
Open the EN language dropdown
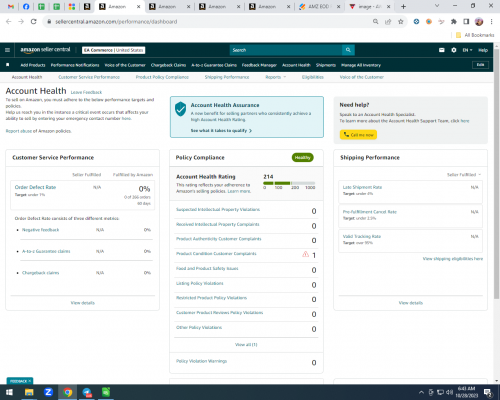467,50
